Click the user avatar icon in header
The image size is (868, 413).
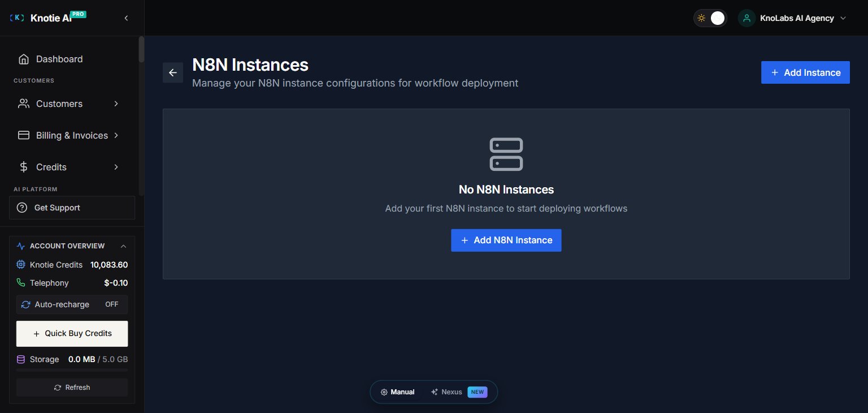[x=747, y=18]
